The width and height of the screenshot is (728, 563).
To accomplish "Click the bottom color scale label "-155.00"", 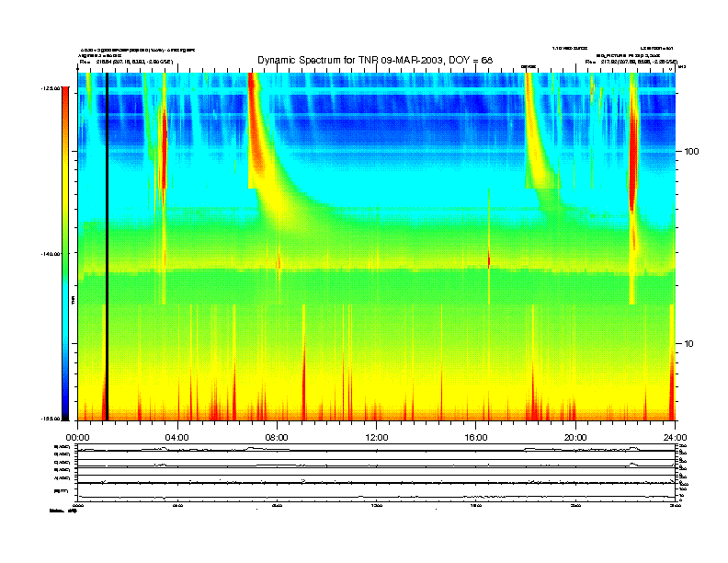I will coord(51,419).
